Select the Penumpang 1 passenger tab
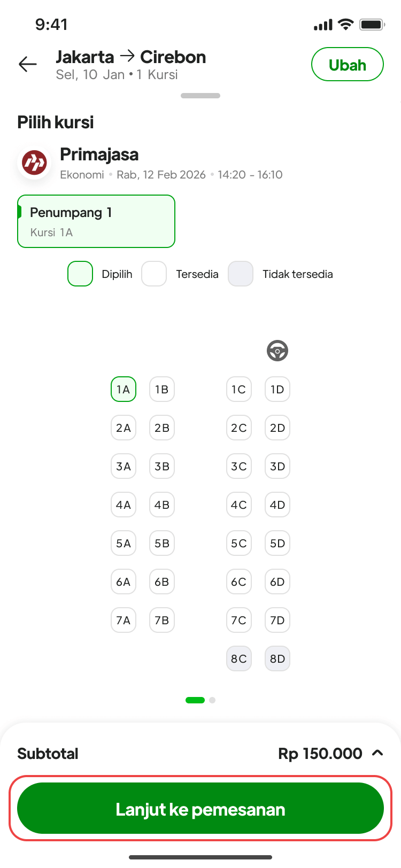 (96, 221)
